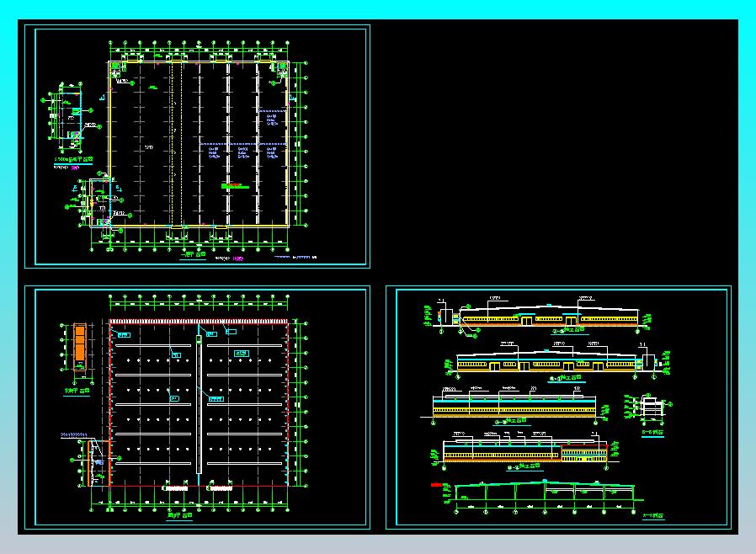Viewport: 756px width, 554px height.
Task: Click the orange canopy detail drawing
Action: click(79, 346)
